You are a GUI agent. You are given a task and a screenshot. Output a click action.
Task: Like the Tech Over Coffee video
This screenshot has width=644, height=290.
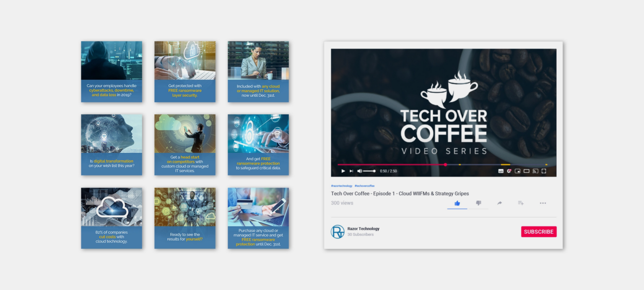pos(457,203)
